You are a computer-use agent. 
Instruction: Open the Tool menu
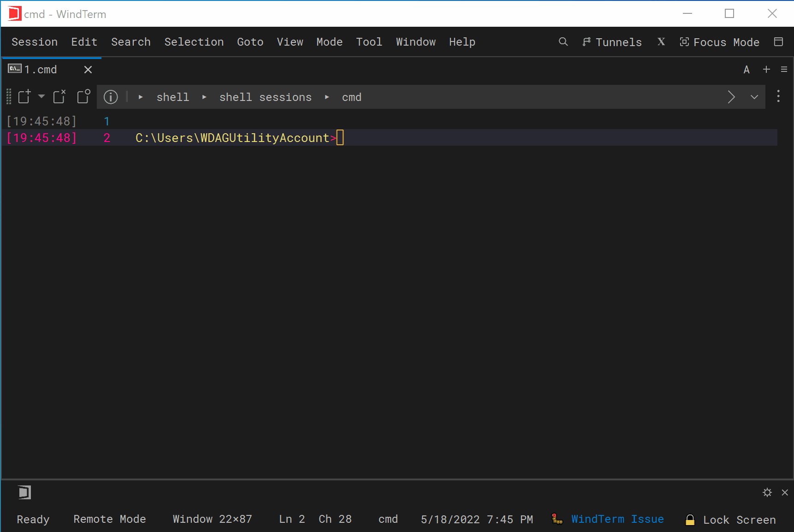[369, 42]
